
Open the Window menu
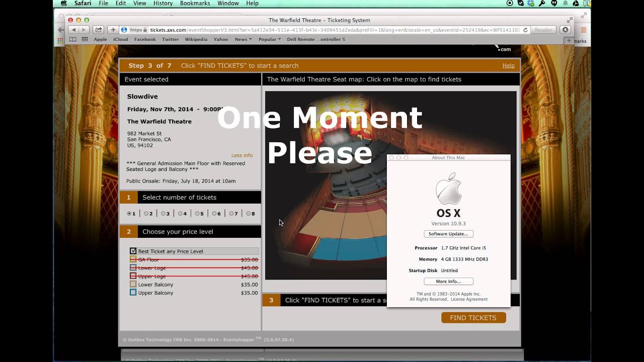pos(228,4)
